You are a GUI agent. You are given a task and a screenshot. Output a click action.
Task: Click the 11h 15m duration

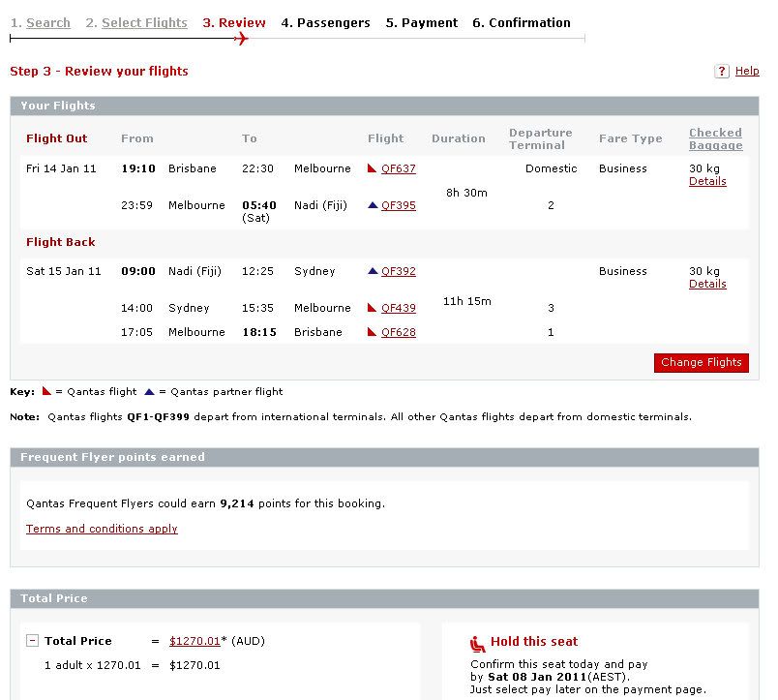(x=467, y=301)
